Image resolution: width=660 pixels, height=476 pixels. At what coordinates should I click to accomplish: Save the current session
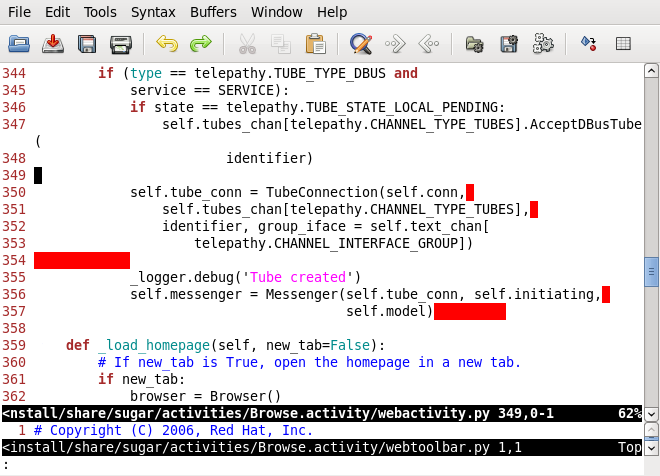509,44
